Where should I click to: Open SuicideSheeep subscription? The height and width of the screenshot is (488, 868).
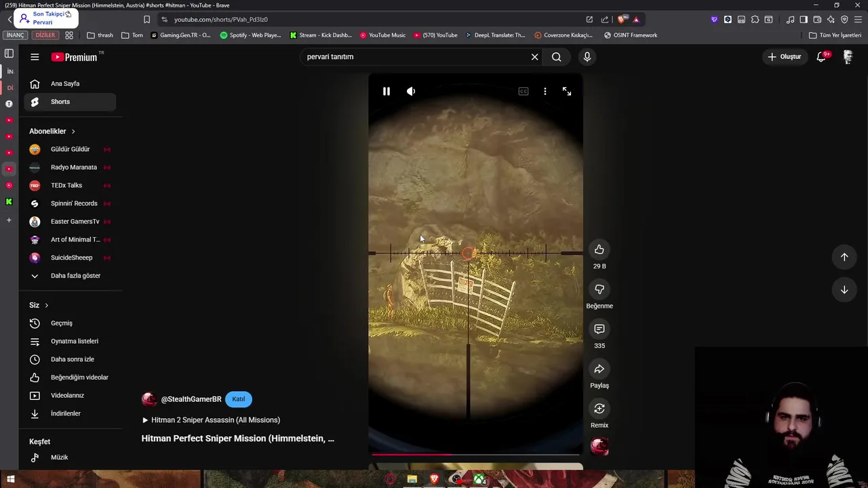point(70,258)
